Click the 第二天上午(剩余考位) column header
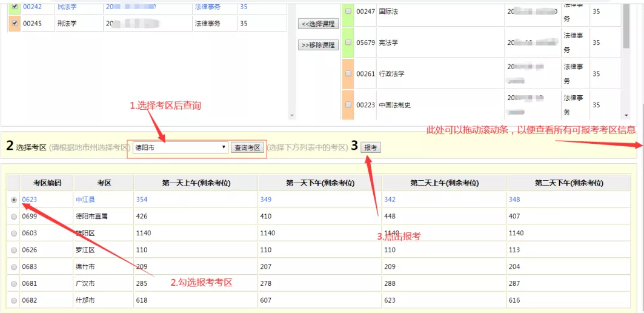This screenshot has width=644, height=313. click(x=445, y=183)
